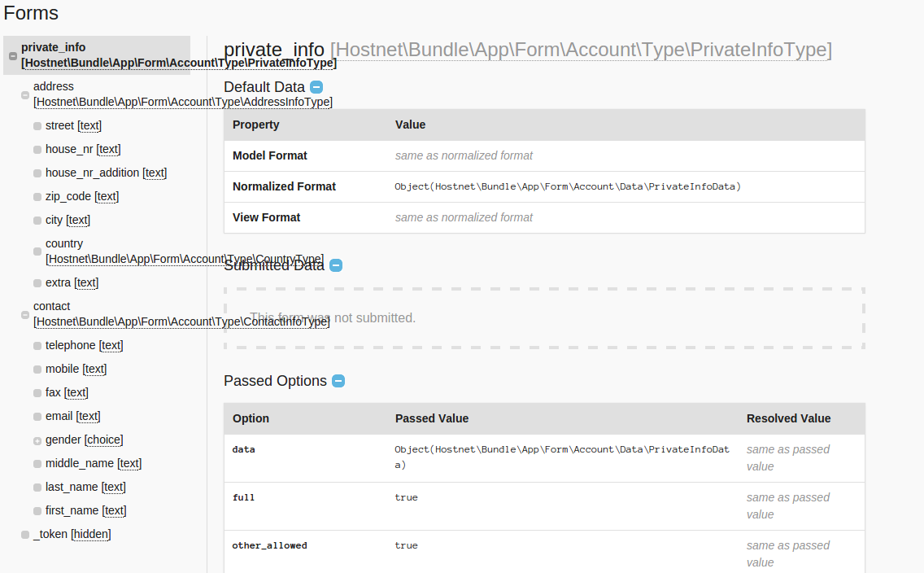Select the house_nr field in tree
This screenshot has width=924, height=573.
click(x=82, y=149)
